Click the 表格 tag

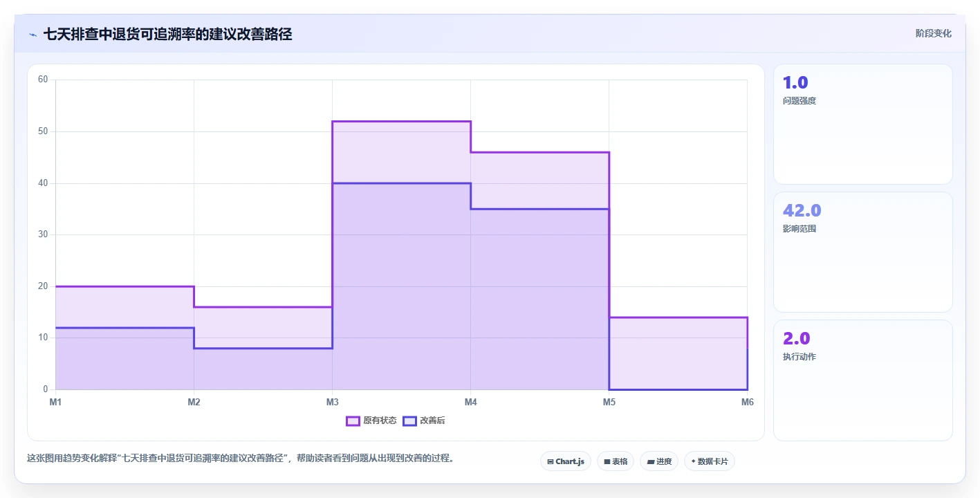[x=615, y=461]
